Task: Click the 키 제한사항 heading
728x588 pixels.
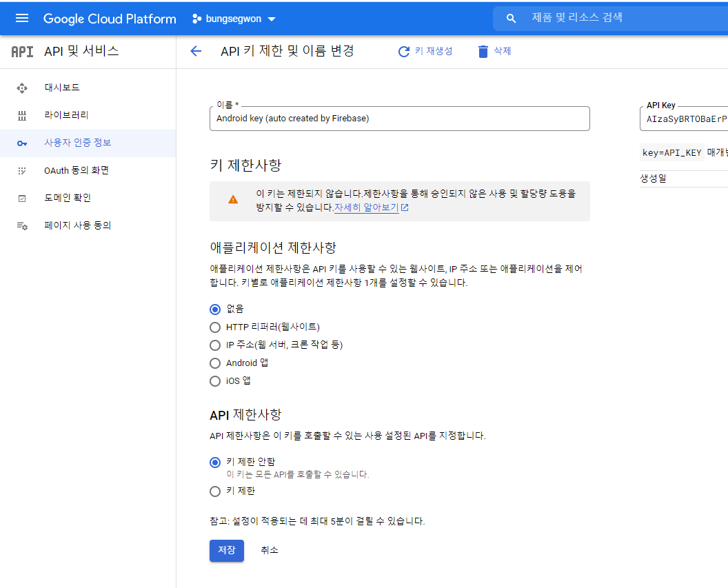Action: coord(245,165)
